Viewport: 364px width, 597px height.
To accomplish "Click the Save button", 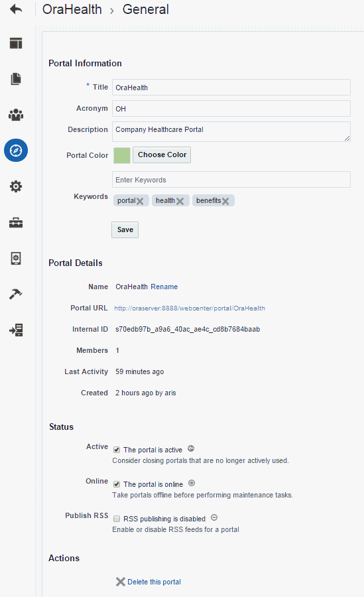I will pos(125,230).
